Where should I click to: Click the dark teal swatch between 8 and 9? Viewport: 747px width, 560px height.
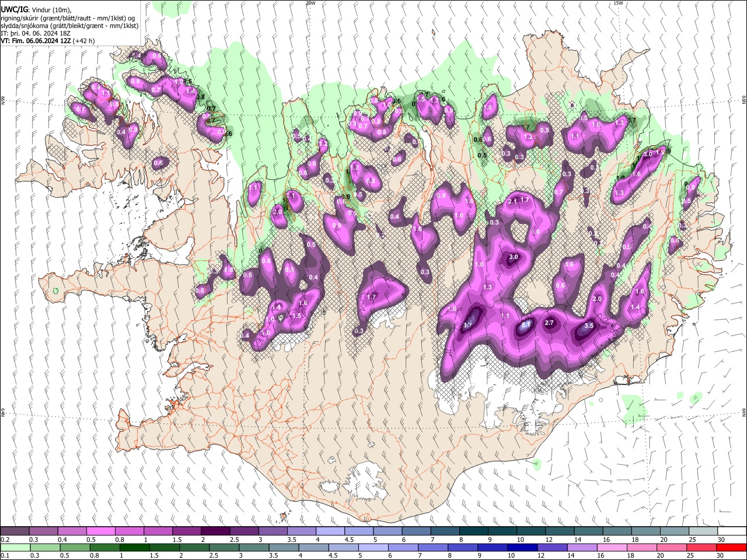473,531
